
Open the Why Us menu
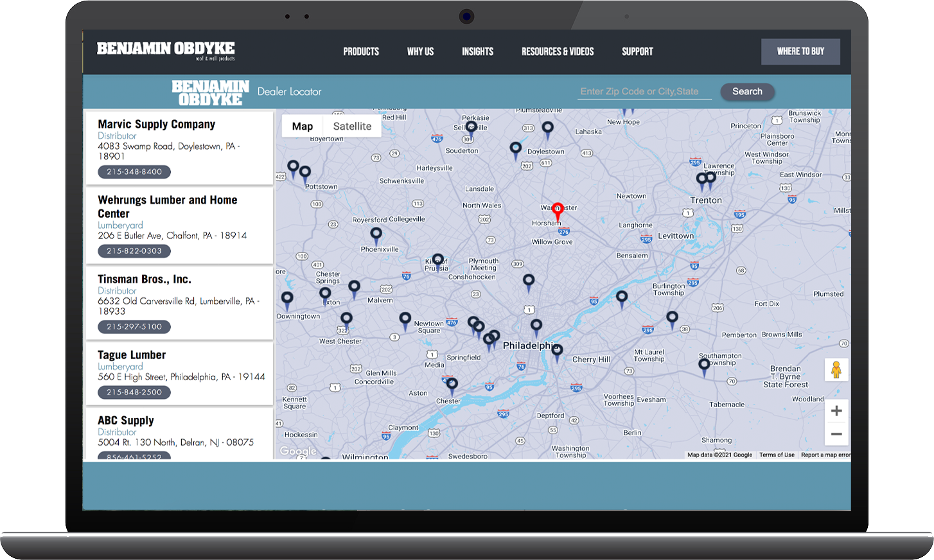pos(420,51)
